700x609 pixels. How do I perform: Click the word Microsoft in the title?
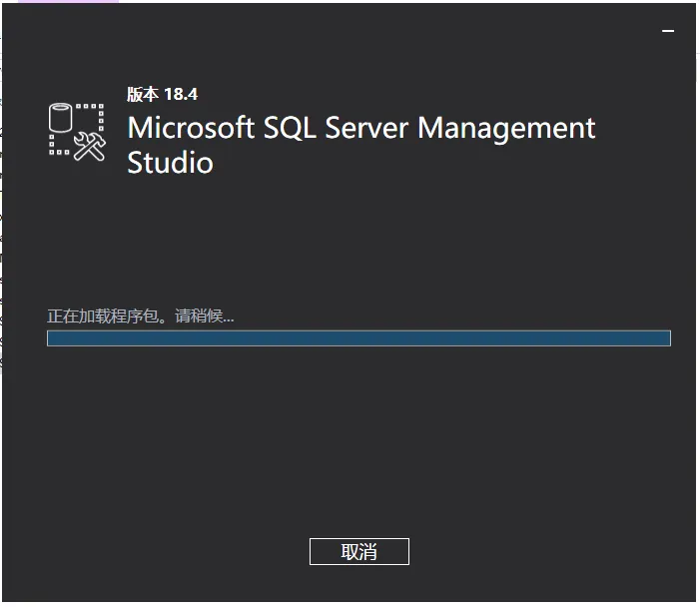click(191, 129)
